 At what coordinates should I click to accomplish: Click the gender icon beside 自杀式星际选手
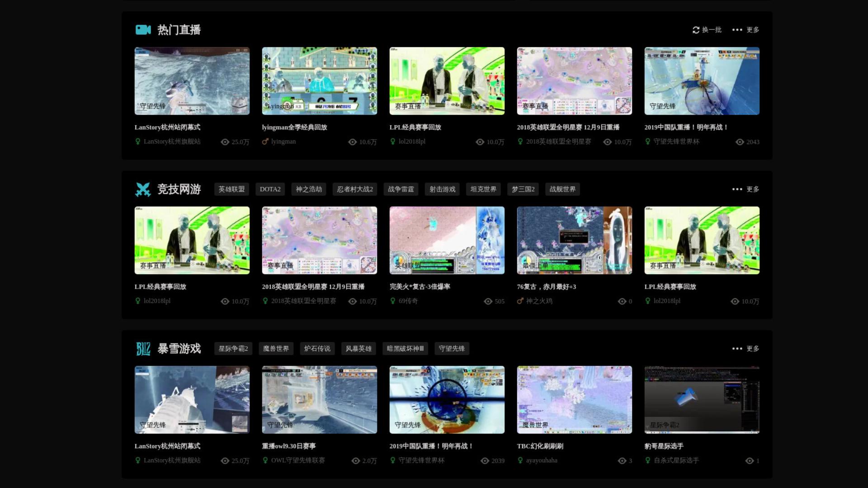[648, 460]
